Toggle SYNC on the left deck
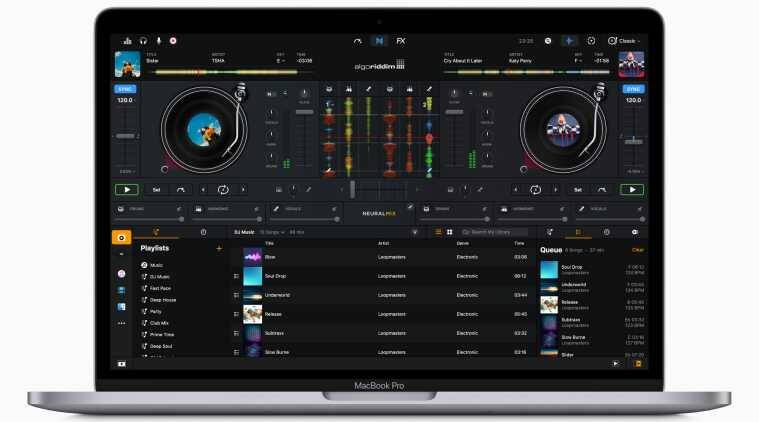 pos(125,89)
